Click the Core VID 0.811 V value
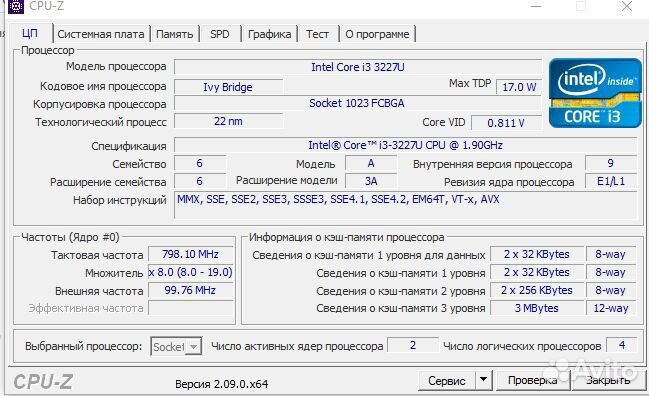 pyautogui.click(x=506, y=123)
